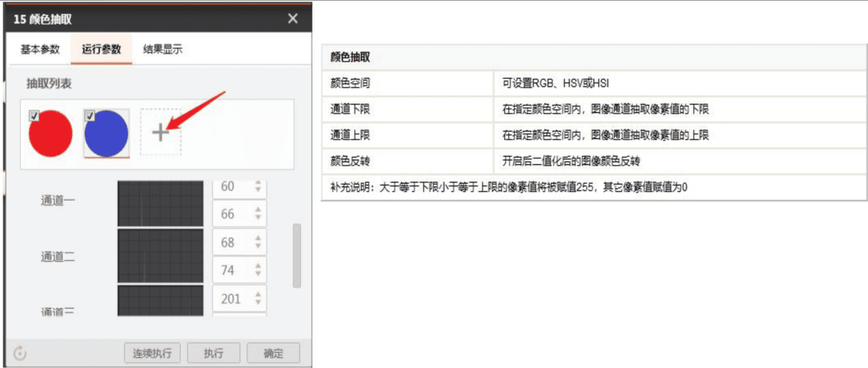This screenshot has width=868, height=368.
Task: Click the input field showing 66
Action: click(x=239, y=214)
